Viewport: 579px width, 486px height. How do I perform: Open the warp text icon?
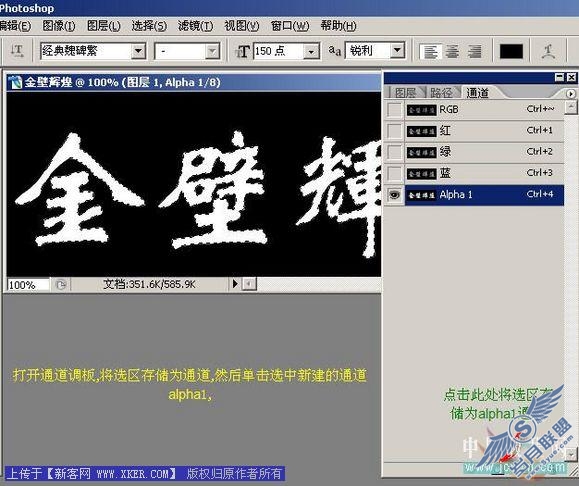[548, 51]
